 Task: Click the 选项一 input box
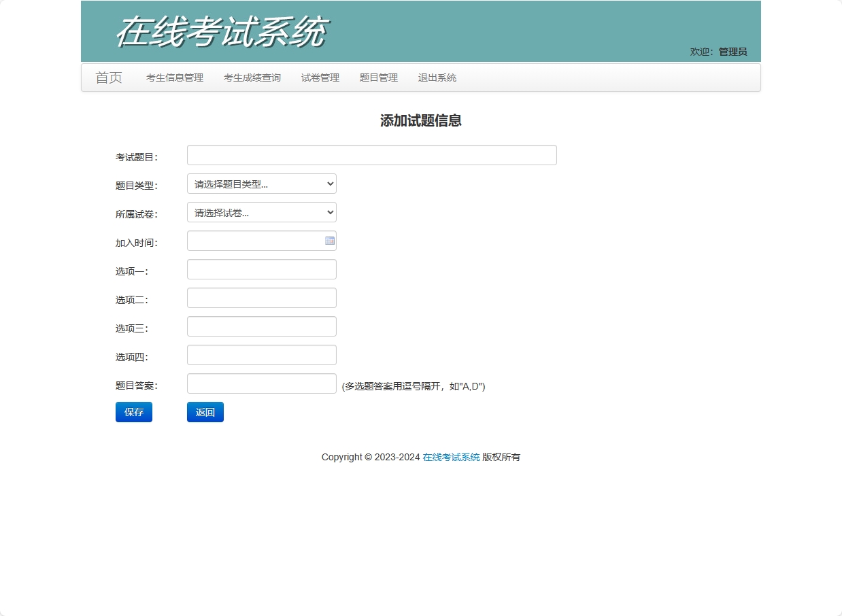pyautogui.click(x=261, y=269)
